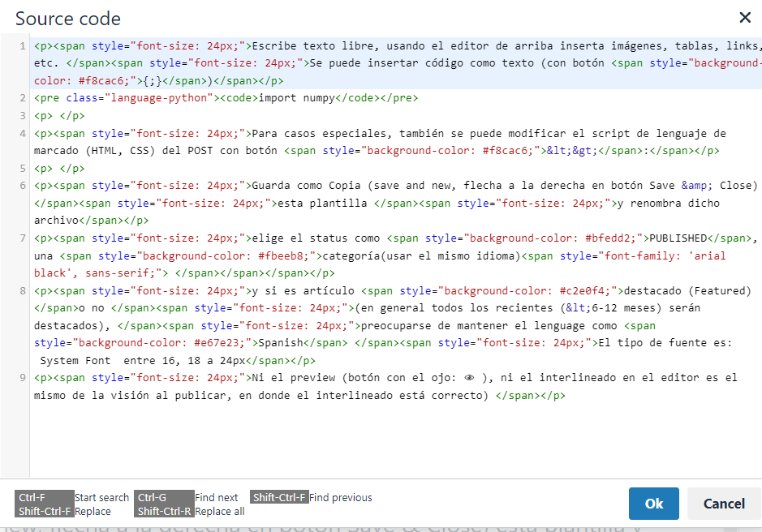This screenshot has width=762, height=532.
Task: Click the 'Source code' dialog title
Action: (x=68, y=19)
